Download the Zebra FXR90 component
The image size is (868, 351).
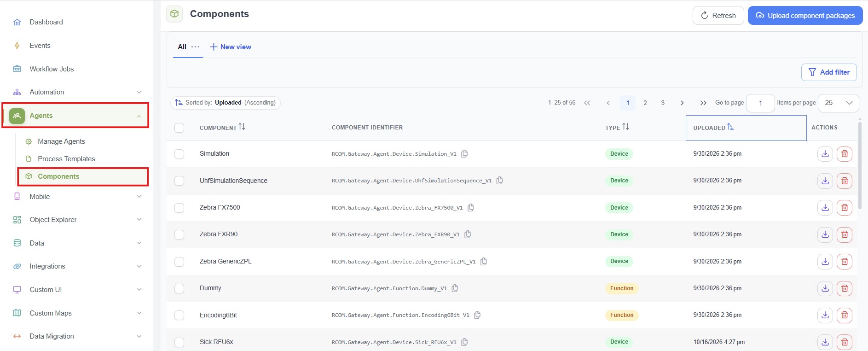pyautogui.click(x=825, y=234)
